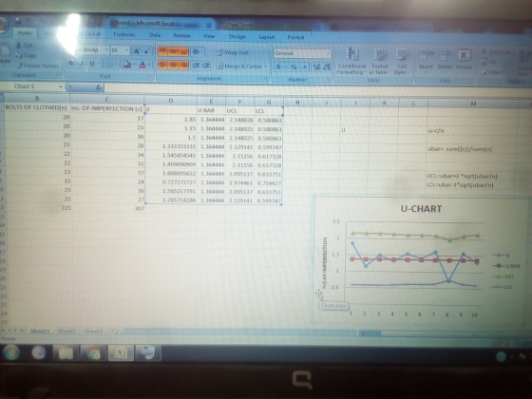532x399 pixels.
Task: Open Cell Styles gallery
Action: [402, 61]
